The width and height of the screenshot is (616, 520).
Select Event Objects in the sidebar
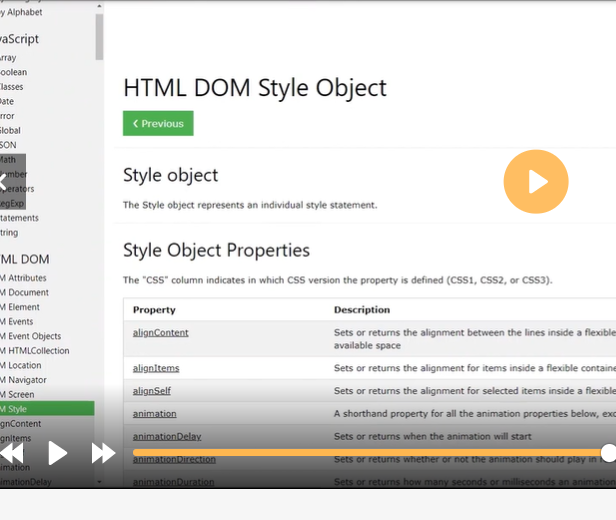click(33, 336)
